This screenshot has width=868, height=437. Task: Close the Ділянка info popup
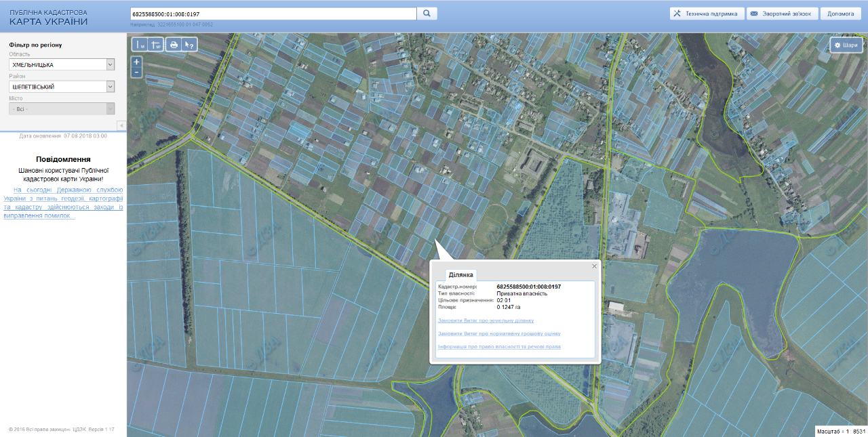(595, 266)
